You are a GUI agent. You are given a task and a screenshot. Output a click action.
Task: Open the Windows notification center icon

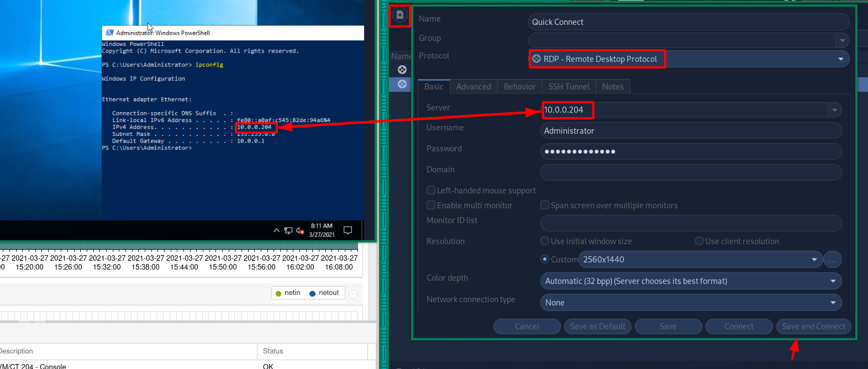(348, 230)
